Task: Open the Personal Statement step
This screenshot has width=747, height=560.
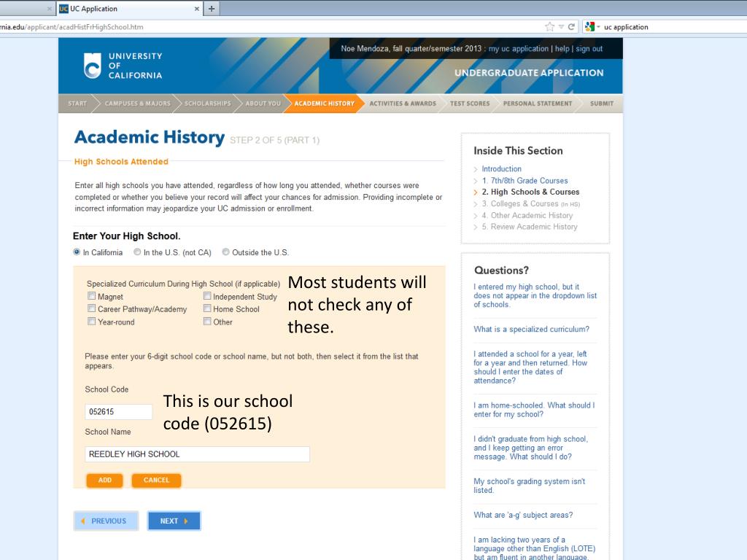Action: pos(538,104)
